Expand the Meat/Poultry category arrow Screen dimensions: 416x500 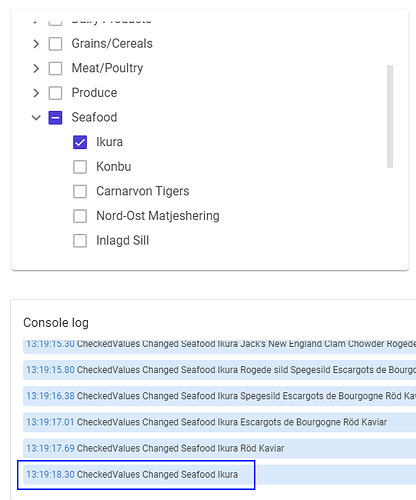click(x=36, y=68)
